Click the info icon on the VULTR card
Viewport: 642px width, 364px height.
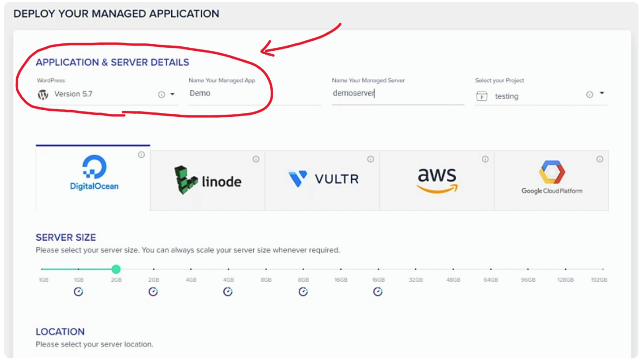370,159
